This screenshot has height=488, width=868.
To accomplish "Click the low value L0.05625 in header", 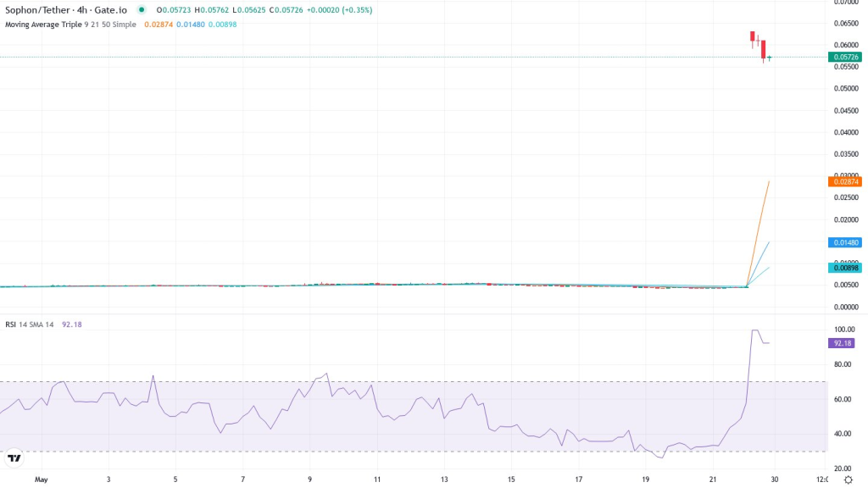I will [248, 10].
